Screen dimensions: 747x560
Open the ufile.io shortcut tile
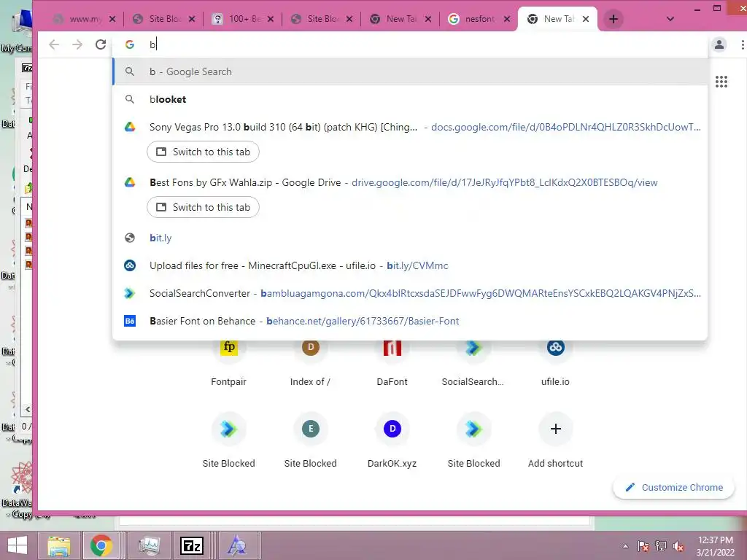[x=555, y=361]
